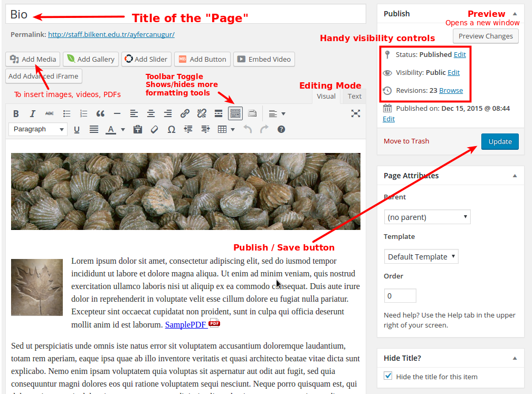532x394 pixels.
Task: Insert the Read More tag
Action: pyautogui.click(x=218, y=113)
